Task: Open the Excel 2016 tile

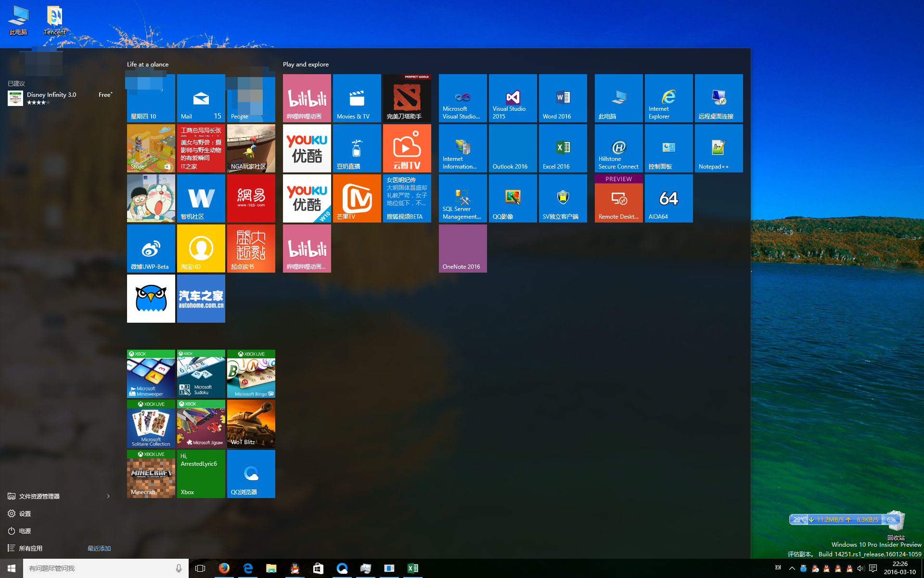Action: pyautogui.click(x=563, y=148)
